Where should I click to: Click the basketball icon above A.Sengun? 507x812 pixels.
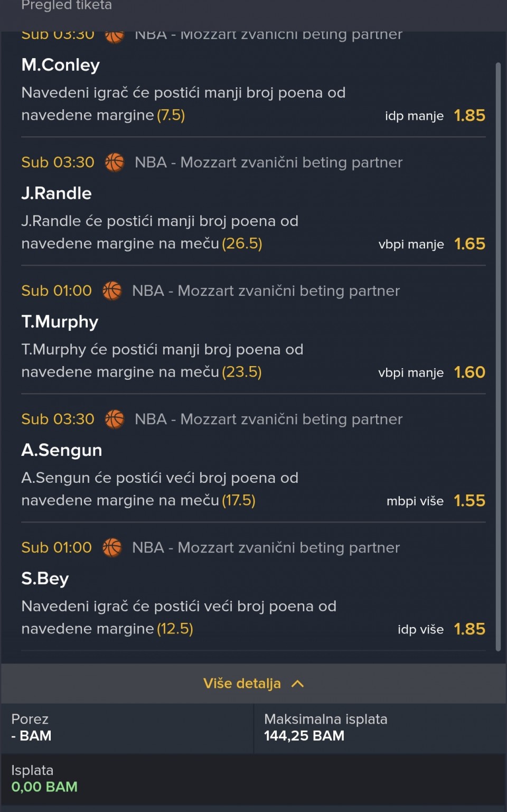pos(115,419)
